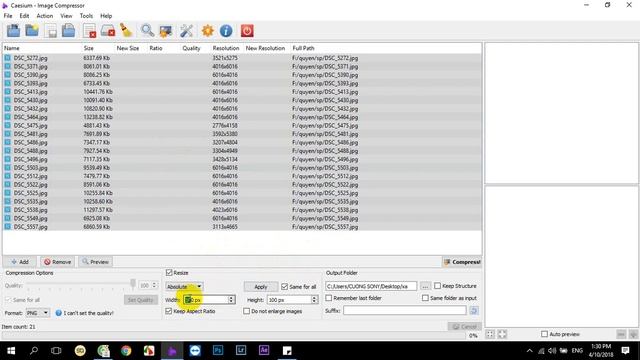This screenshot has height=360, width=640.
Task: Click the Width spinner arrows
Action: tap(231, 300)
